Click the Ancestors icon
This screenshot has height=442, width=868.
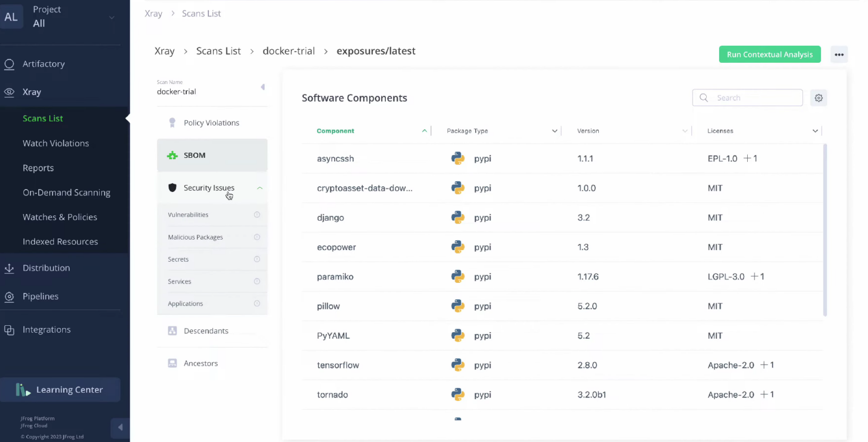click(x=172, y=363)
